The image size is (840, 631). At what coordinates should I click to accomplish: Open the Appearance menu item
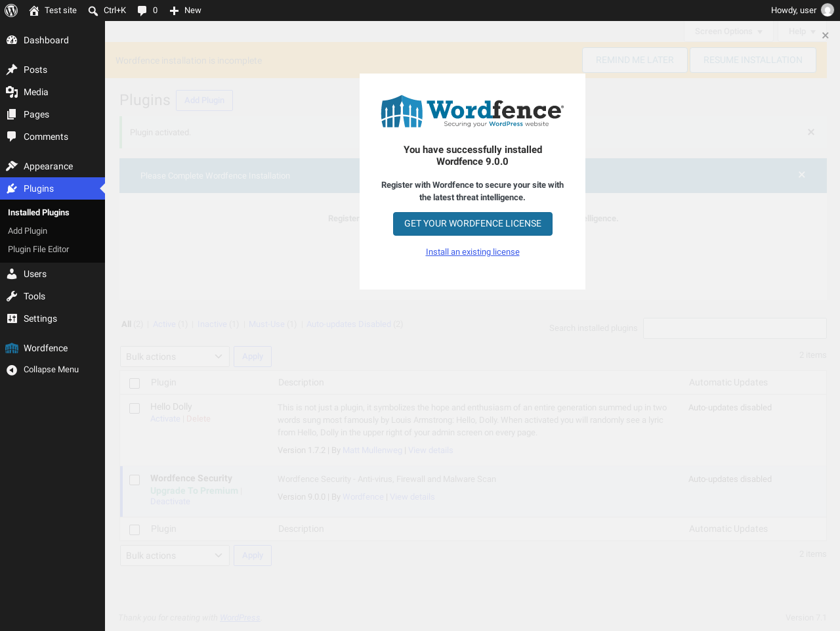52,166
